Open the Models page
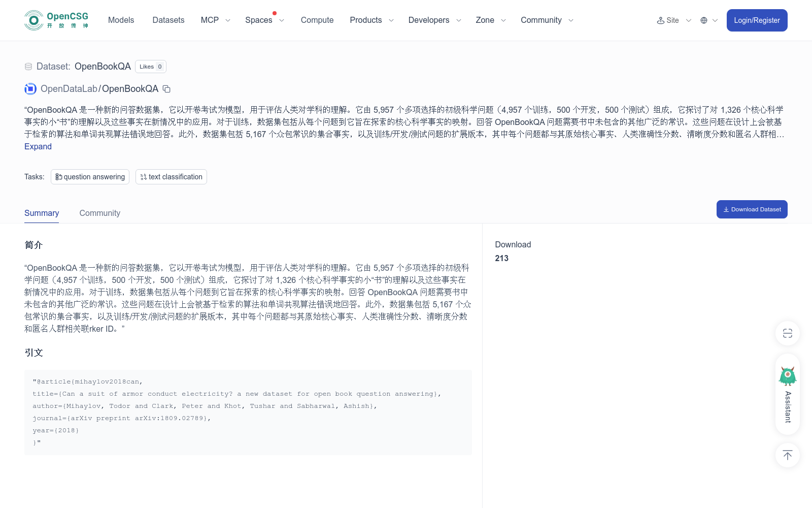 121,20
